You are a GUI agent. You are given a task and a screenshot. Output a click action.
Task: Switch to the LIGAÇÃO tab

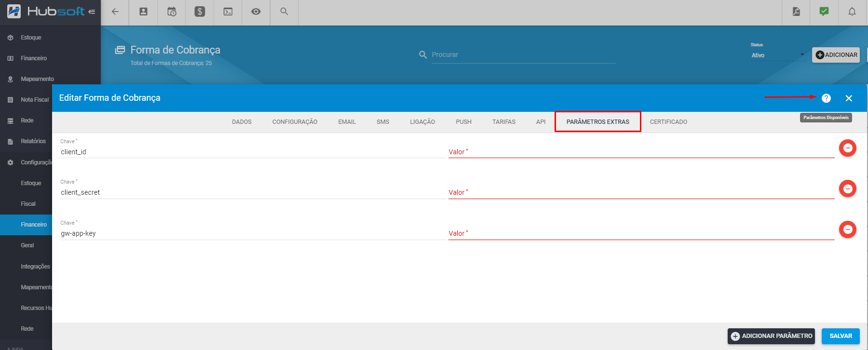(x=422, y=122)
